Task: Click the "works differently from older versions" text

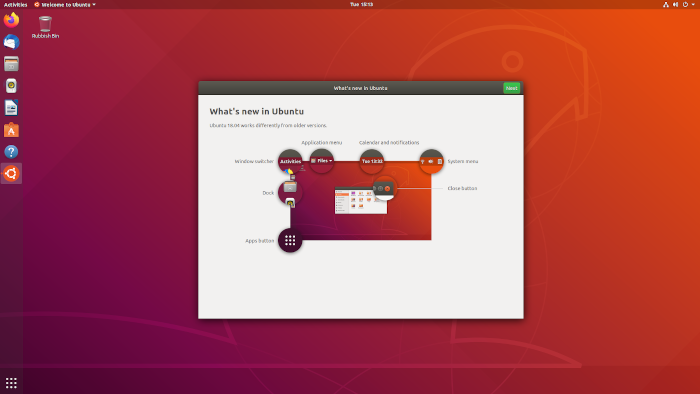Action: pyautogui.click(x=283, y=125)
